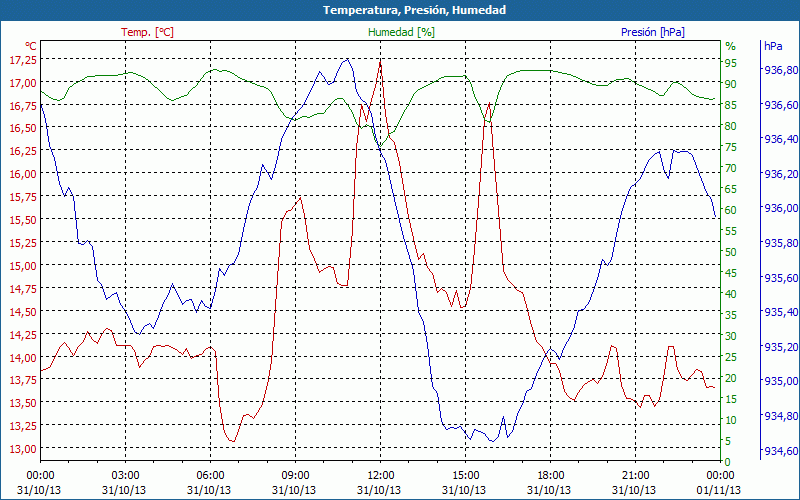
Task: Click temperature axis value "15,25"
Action: (23, 243)
